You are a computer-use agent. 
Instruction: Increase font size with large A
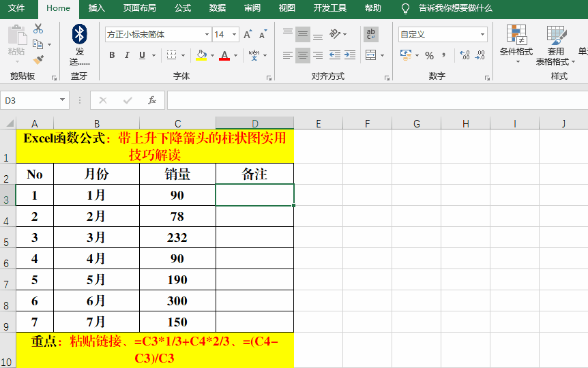[248, 35]
